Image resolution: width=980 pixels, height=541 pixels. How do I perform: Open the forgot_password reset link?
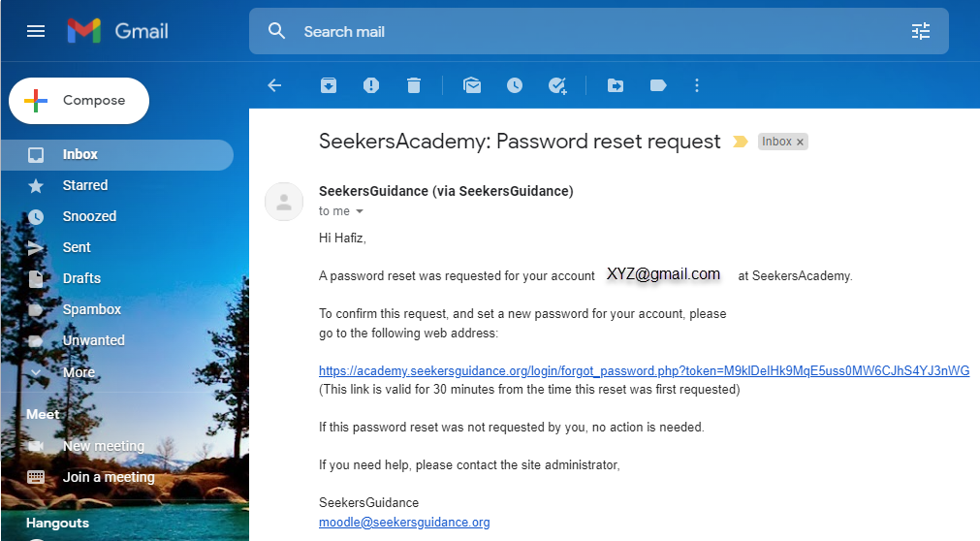[x=644, y=371]
